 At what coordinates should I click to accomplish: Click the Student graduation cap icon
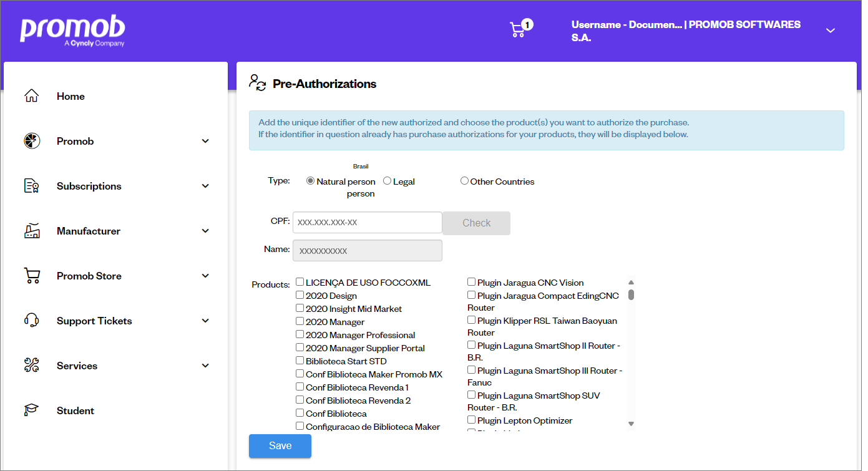(x=31, y=410)
